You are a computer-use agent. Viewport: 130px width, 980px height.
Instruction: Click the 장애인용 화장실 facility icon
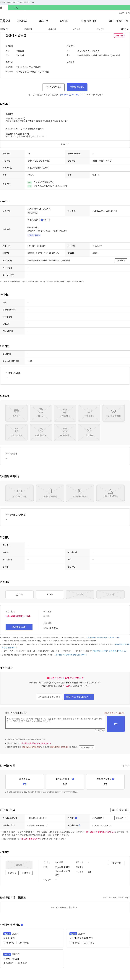pyautogui.click(x=80, y=493)
